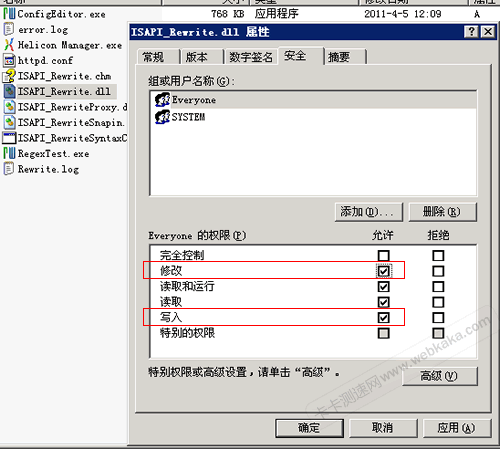This screenshot has height=449, width=500.
Task: Click the 768 KB size cell
Action: pyautogui.click(x=228, y=14)
